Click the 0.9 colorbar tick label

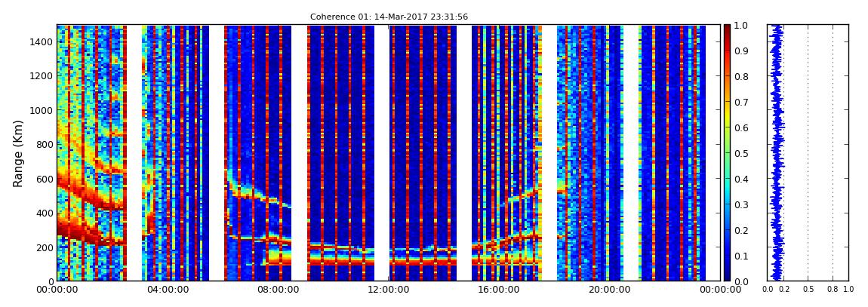(x=743, y=51)
